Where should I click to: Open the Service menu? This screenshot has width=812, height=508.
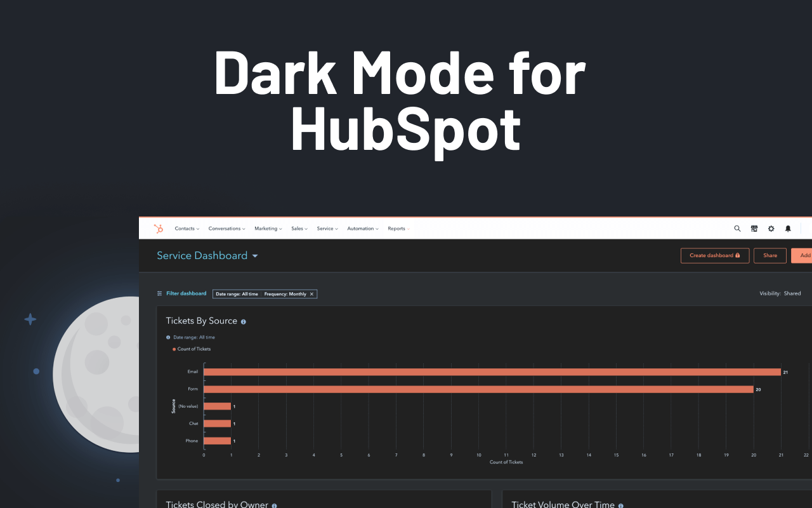coord(327,229)
